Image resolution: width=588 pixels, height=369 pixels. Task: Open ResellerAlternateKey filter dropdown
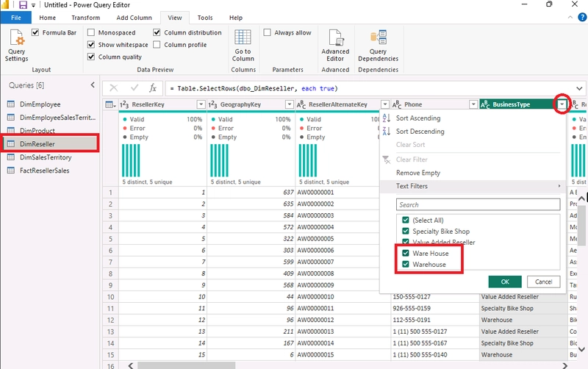click(x=384, y=104)
